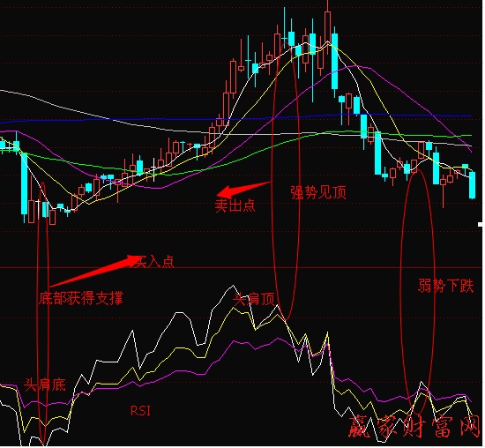Screen dimensions: 485x448
Task: Click the '卖出点' annotation text
Action: point(235,205)
